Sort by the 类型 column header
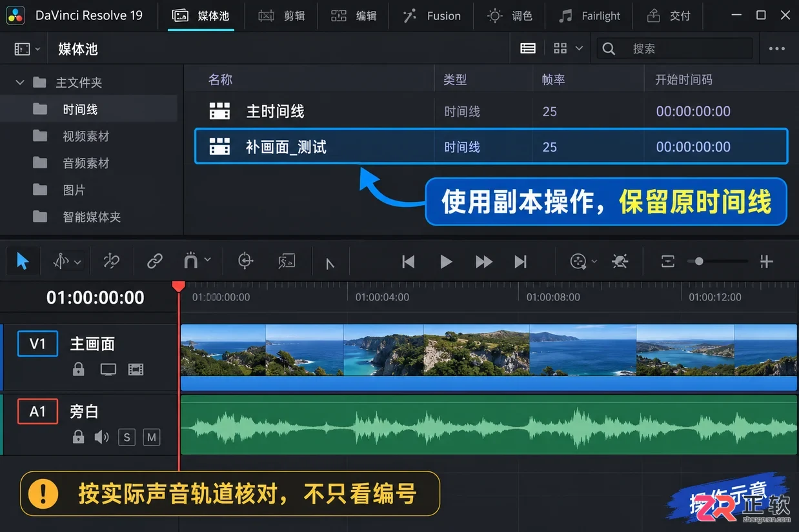Screen dimensions: 799x532 pos(455,79)
